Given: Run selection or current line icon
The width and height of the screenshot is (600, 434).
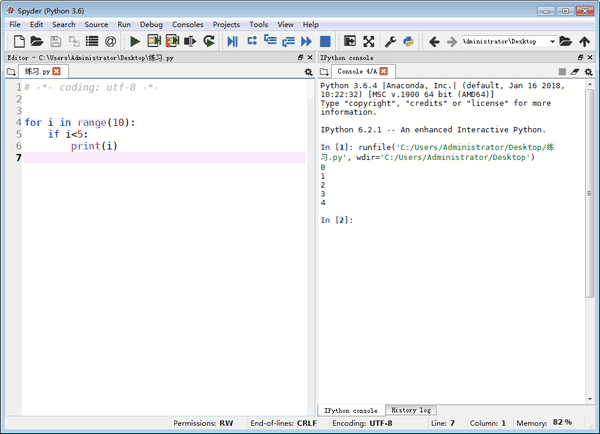Looking at the screenshot, I should point(190,41).
